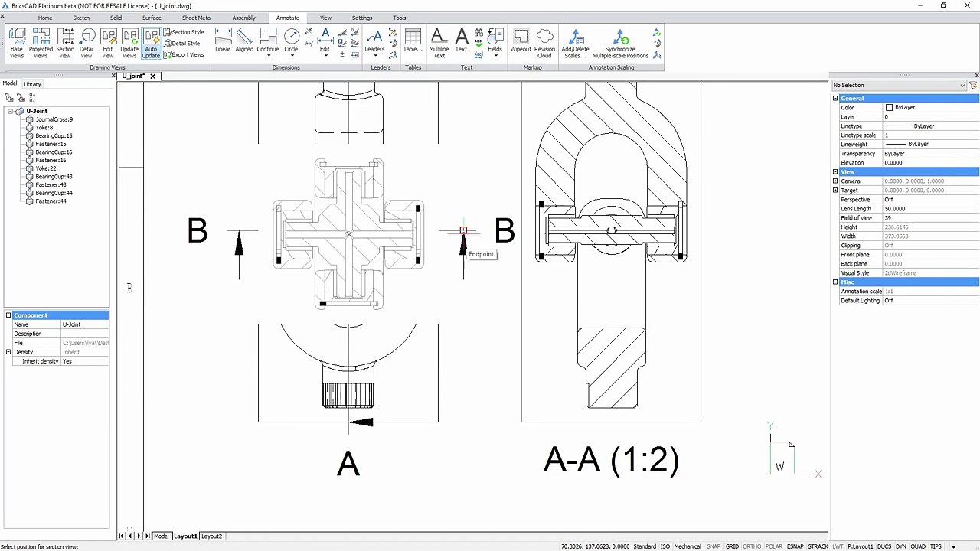This screenshot has height=551, width=980.
Task: Click the component Name field U-Joint
Action: [85, 324]
